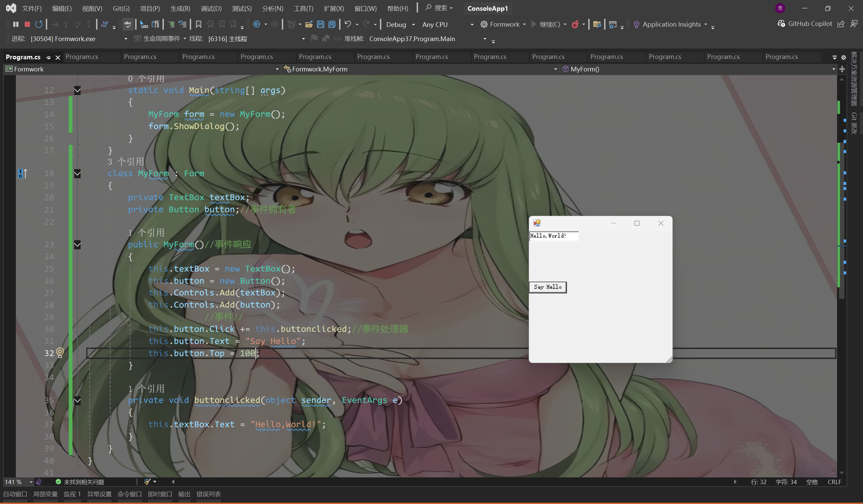Click the gear icon for document well settings
Screen dimensions: 863x504
tap(843, 57)
